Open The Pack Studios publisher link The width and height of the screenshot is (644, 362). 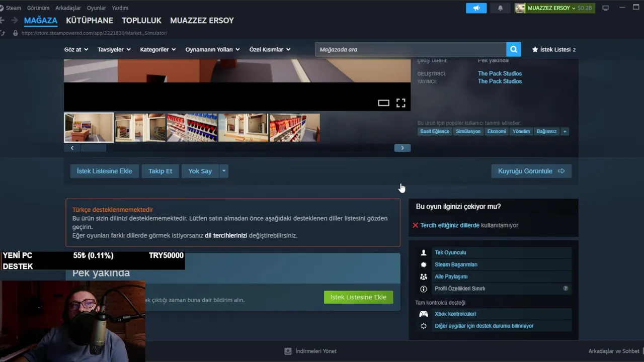pyautogui.click(x=500, y=81)
